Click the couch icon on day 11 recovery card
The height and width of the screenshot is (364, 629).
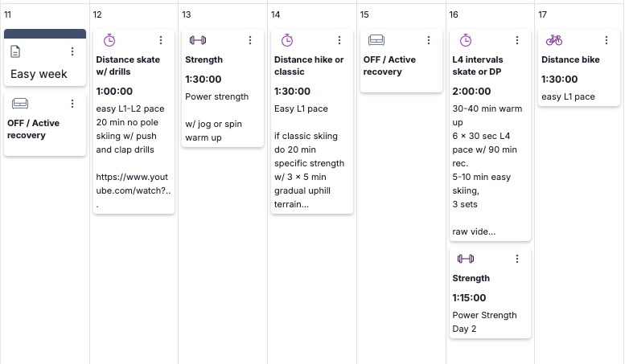tap(19, 104)
